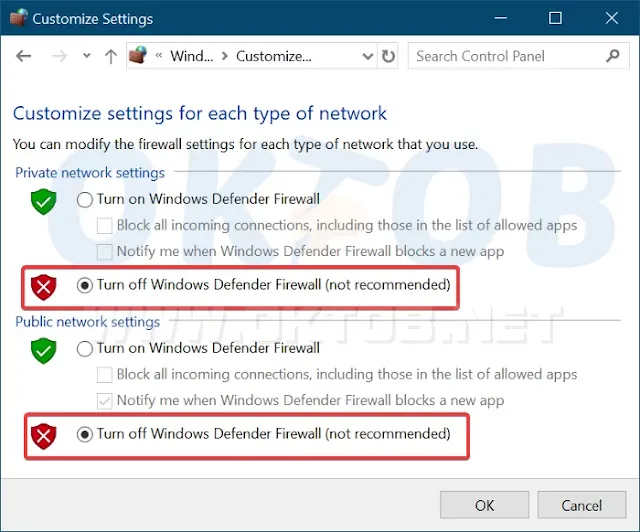Click the title bar firewall app icon
The width and height of the screenshot is (640, 532).
point(18,18)
